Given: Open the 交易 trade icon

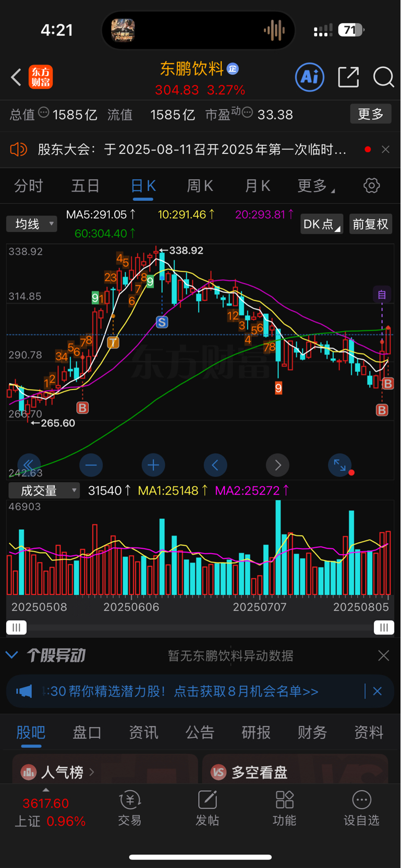Looking at the screenshot, I should click(130, 808).
